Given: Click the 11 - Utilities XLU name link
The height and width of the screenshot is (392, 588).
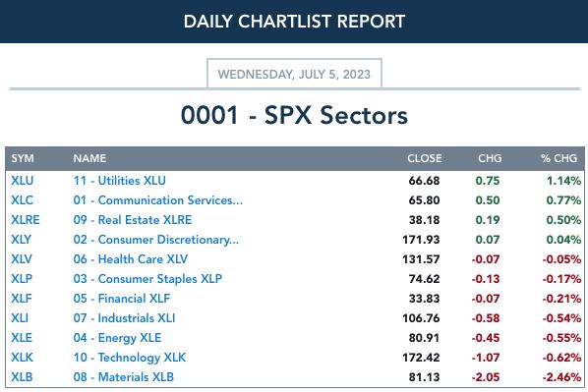Looking at the screenshot, I should click(120, 181).
